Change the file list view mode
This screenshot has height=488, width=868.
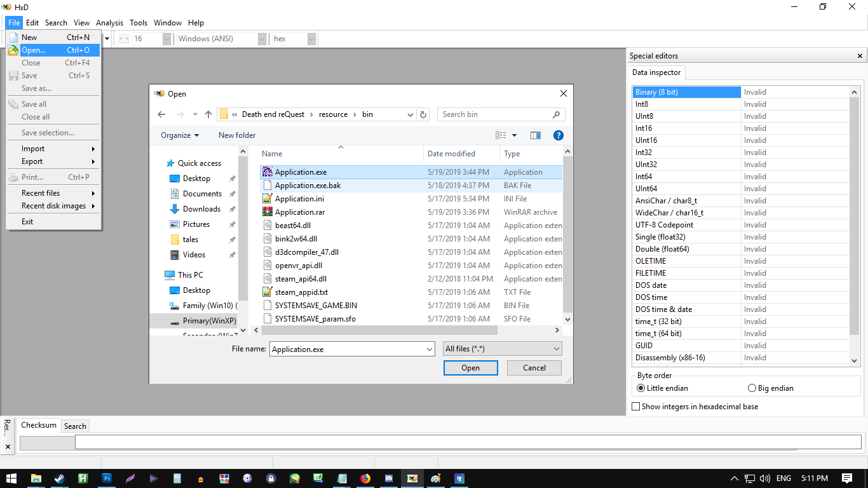coord(501,135)
